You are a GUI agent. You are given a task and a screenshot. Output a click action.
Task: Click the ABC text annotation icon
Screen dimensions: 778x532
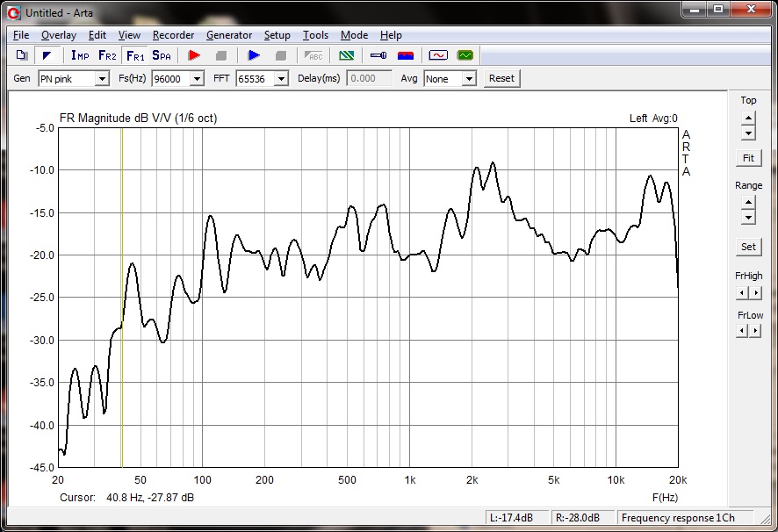click(313, 55)
